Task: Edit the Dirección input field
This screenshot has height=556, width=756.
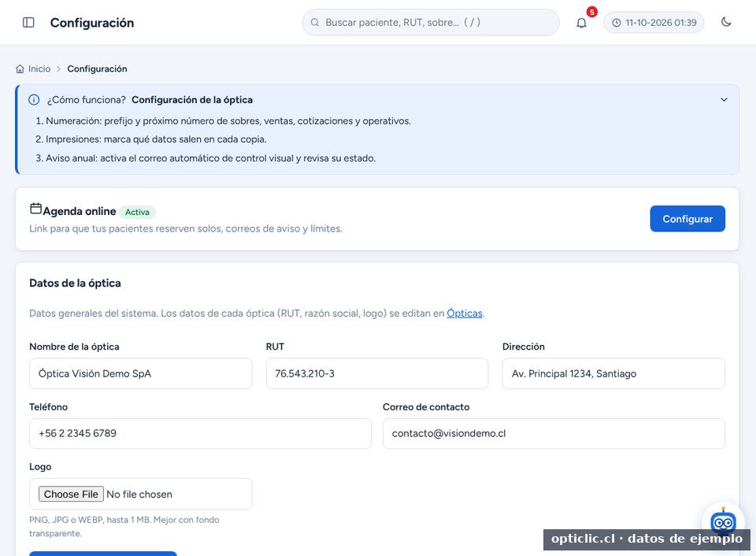Action: 613,373
